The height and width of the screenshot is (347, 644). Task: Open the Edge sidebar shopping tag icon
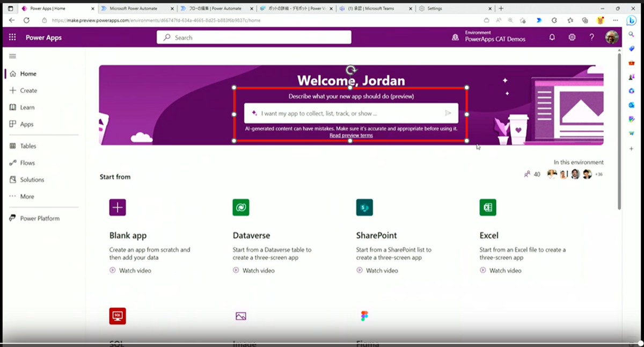(x=631, y=48)
